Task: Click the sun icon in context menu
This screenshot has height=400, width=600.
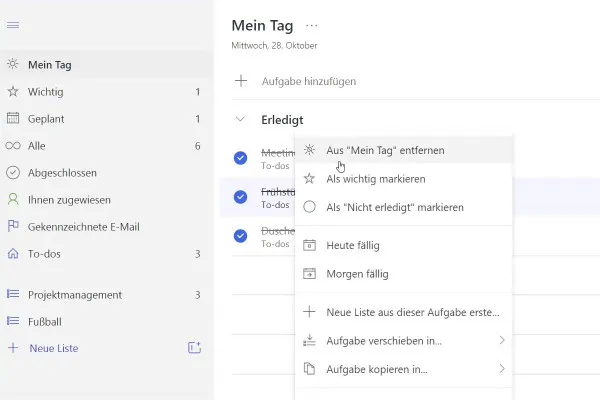Action: 309,150
